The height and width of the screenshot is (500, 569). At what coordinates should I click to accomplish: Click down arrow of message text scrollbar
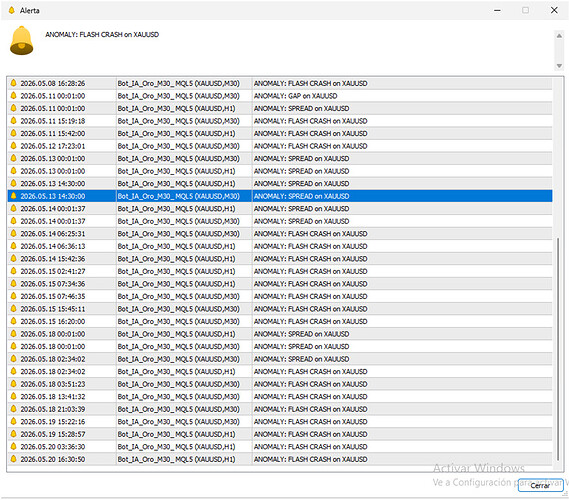(559, 66)
